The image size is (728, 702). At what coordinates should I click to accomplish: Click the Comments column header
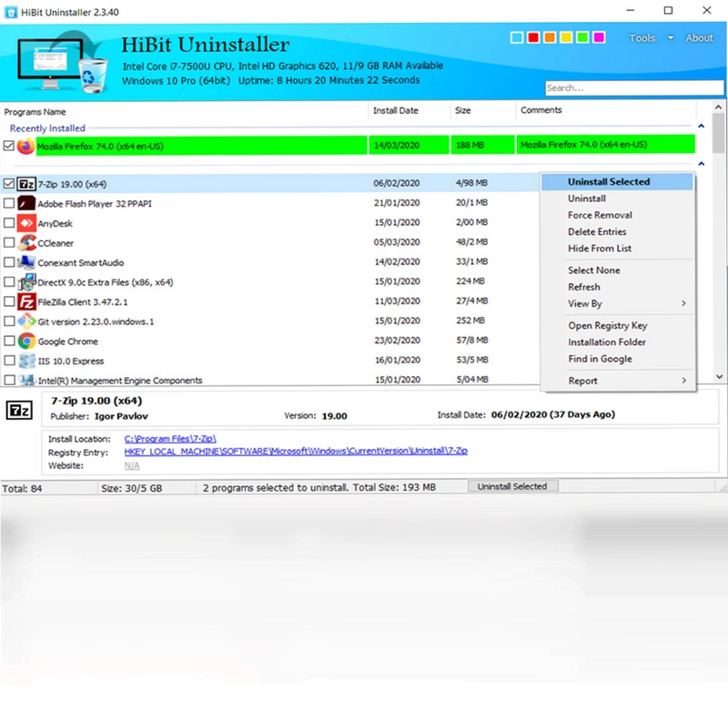(x=541, y=110)
